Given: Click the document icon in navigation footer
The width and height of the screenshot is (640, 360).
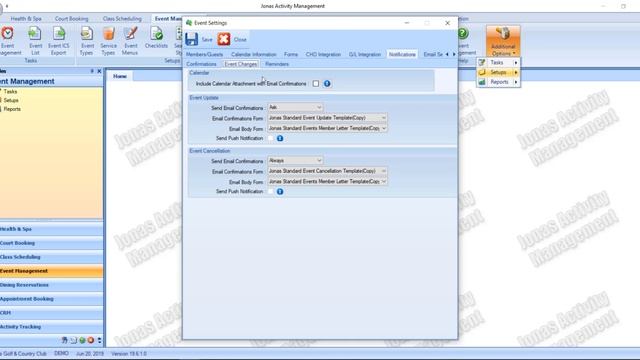Looking at the screenshot, I should point(73,340).
